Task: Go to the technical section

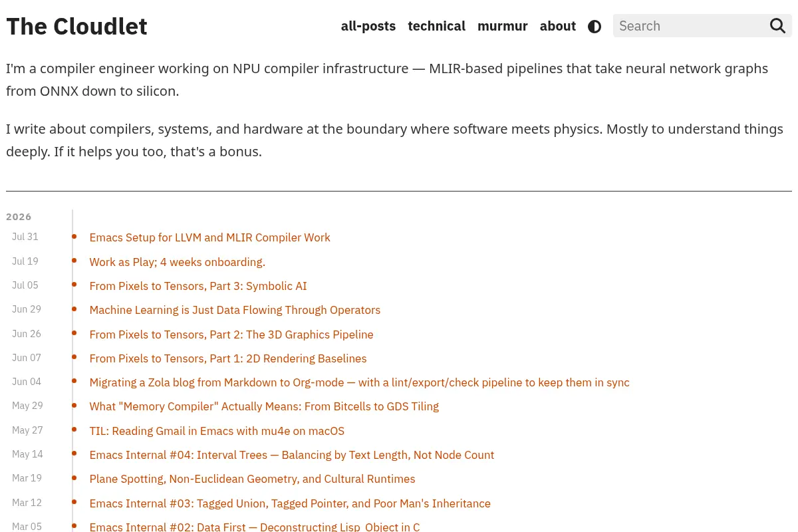Action: (436, 26)
